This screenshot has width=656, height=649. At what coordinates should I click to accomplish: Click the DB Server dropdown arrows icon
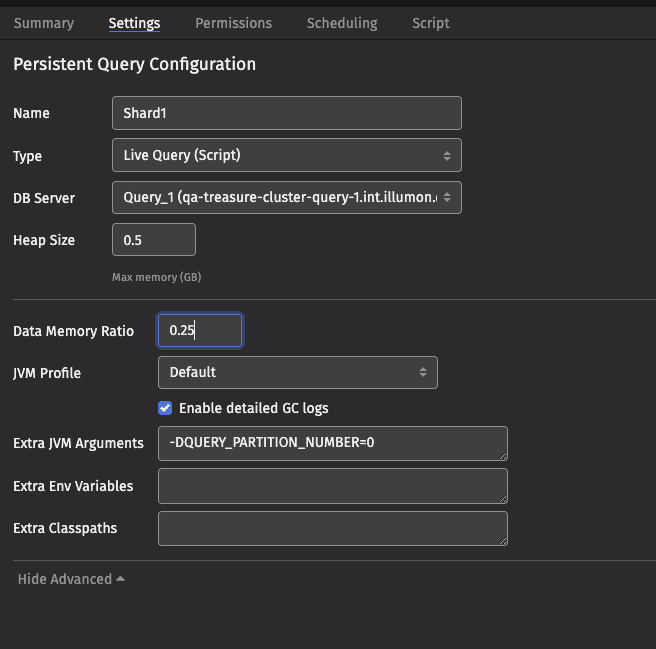pyautogui.click(x=447, y=198)
